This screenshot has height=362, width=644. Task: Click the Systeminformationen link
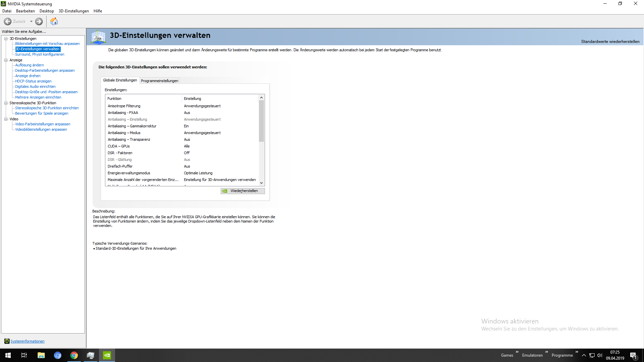coord(27,341)
